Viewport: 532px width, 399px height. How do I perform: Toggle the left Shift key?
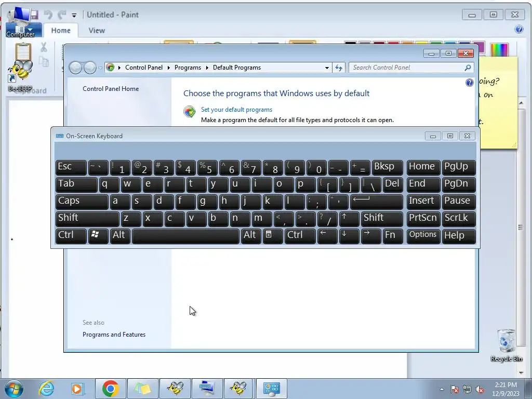87,219
